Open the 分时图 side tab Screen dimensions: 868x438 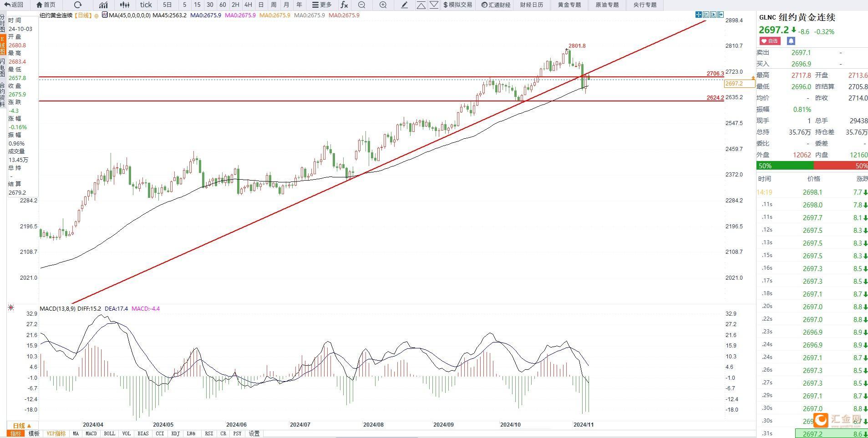[x=3, y=23]
